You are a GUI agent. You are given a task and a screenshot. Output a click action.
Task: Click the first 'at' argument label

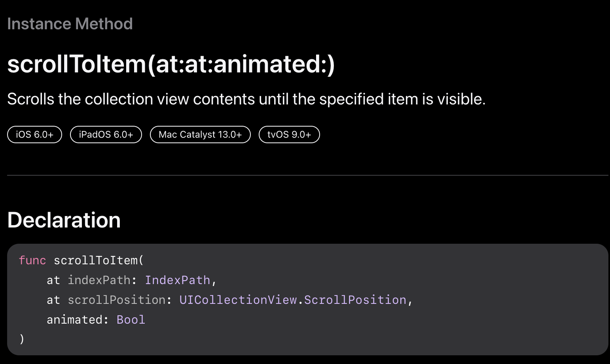pos(53,280)
